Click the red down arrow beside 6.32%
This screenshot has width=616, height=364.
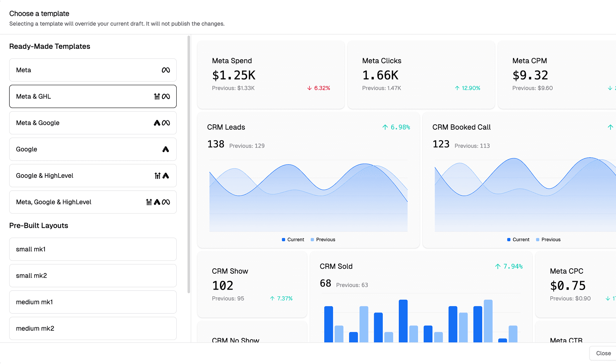[x=310, y=88]
